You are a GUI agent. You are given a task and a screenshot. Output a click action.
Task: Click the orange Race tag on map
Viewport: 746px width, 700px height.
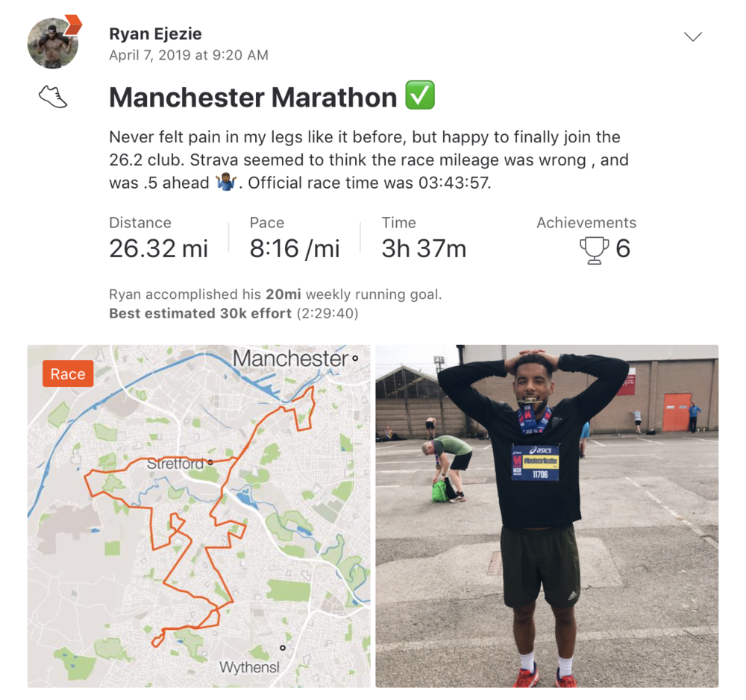click(68, 373)
